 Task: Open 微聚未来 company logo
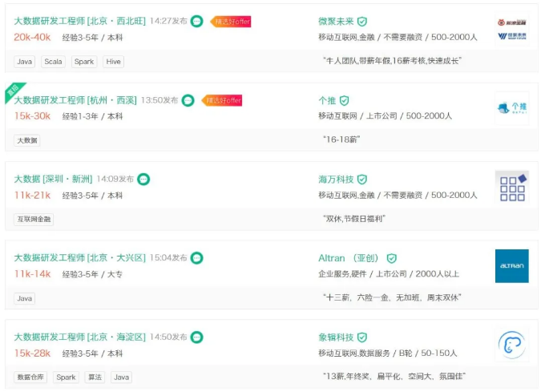tap(512, 30)
